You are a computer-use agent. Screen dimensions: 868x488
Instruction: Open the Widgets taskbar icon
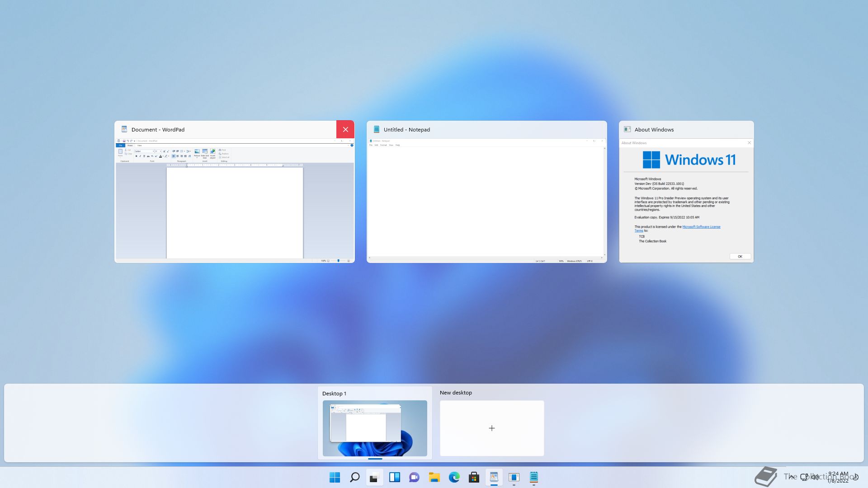[394, 477]
